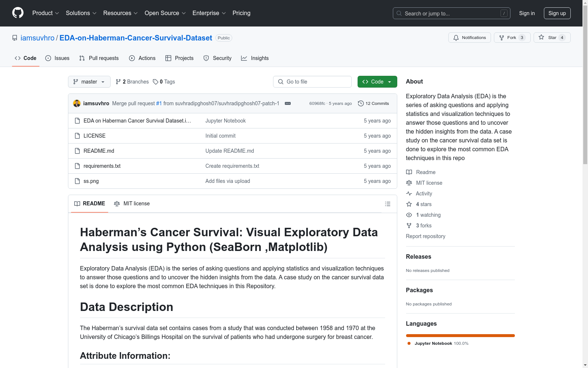Click the Jupyter Notebook language bar
The image size is (588, 368).
pos(460,336)
